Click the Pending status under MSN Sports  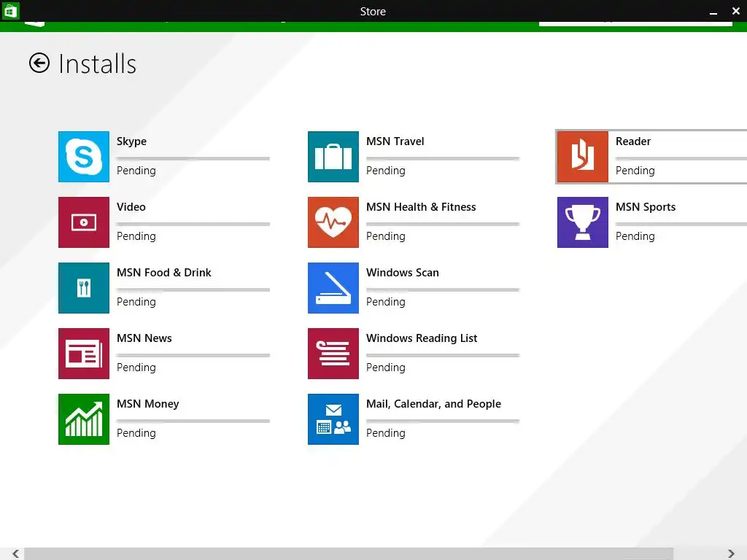[635, 237]
